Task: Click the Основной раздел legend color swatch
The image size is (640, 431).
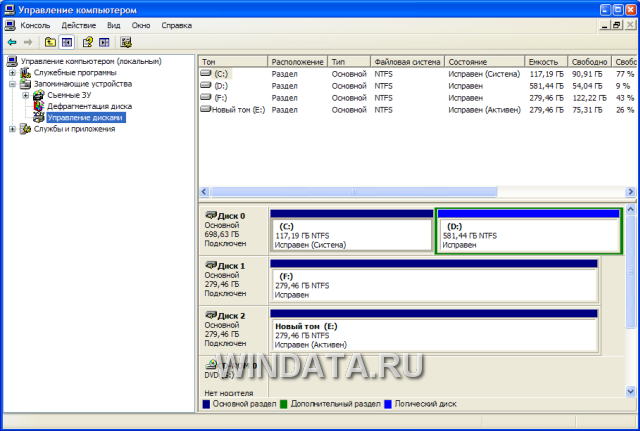Action: click(x=206, y=404)
